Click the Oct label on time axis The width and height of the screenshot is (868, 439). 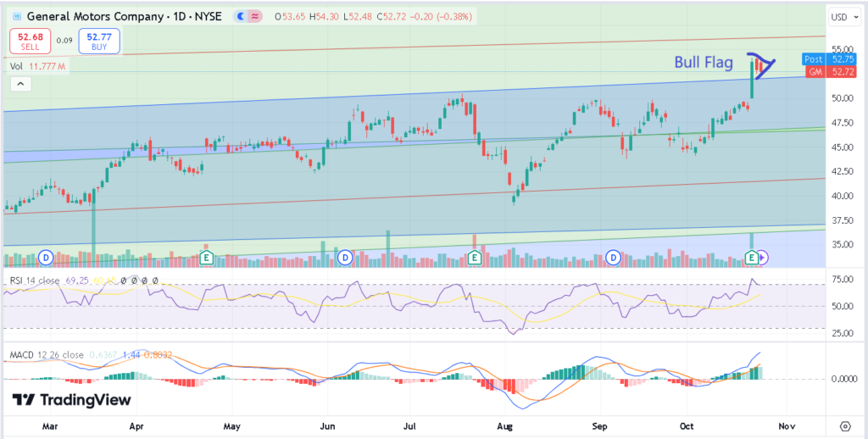tap(687, 426)
